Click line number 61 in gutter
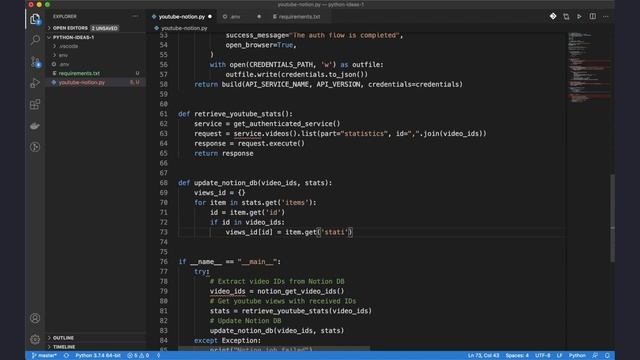Viewport: 640px width, 360px height. coord(164,114)
